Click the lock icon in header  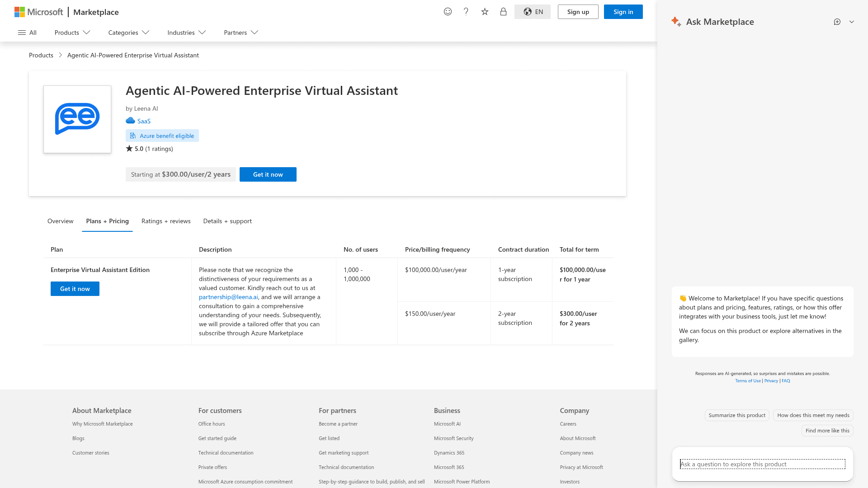point(503,12)
